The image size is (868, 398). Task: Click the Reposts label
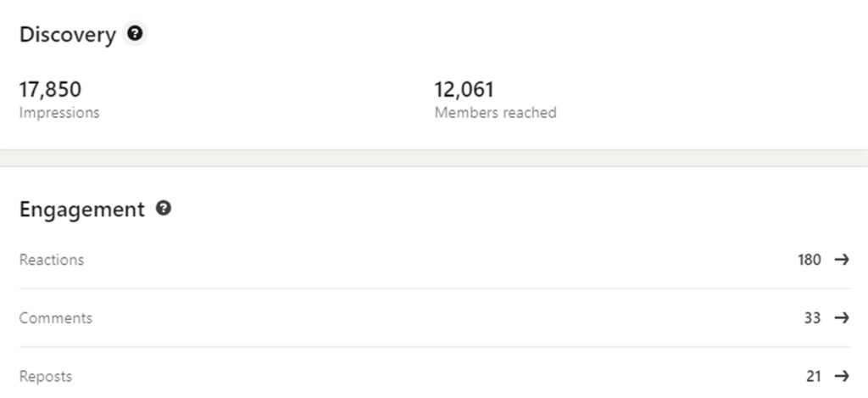click(46, 377)
